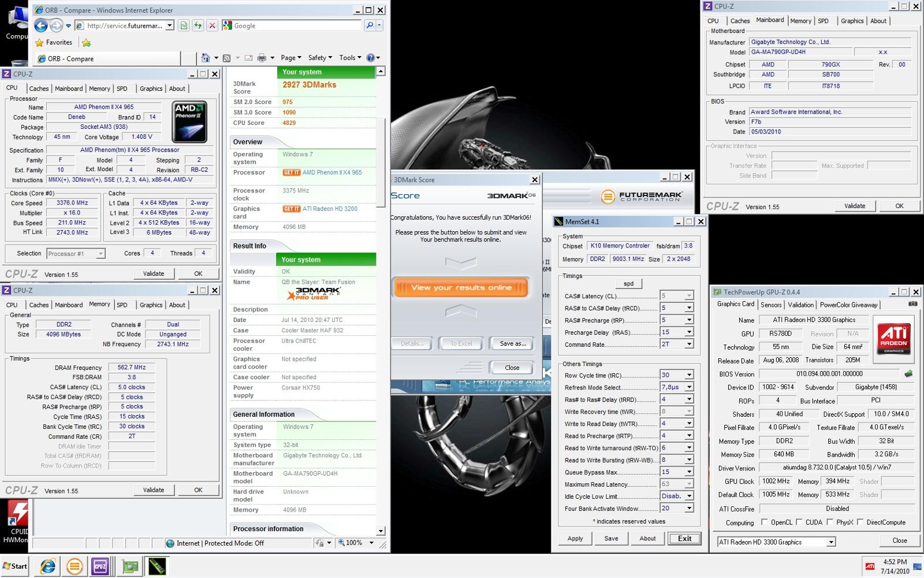The height and width of the screenshot is (578, 924).
Task: Click ATI Catalyst icon in system tray
Action: pyautogui.click(x=870, y=566)
